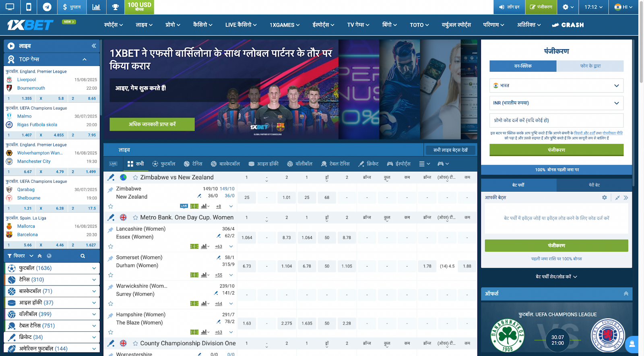This screenshot has width=644, height=356.
Task: Filter live events by Football icon tab
Action: [164, 164]
